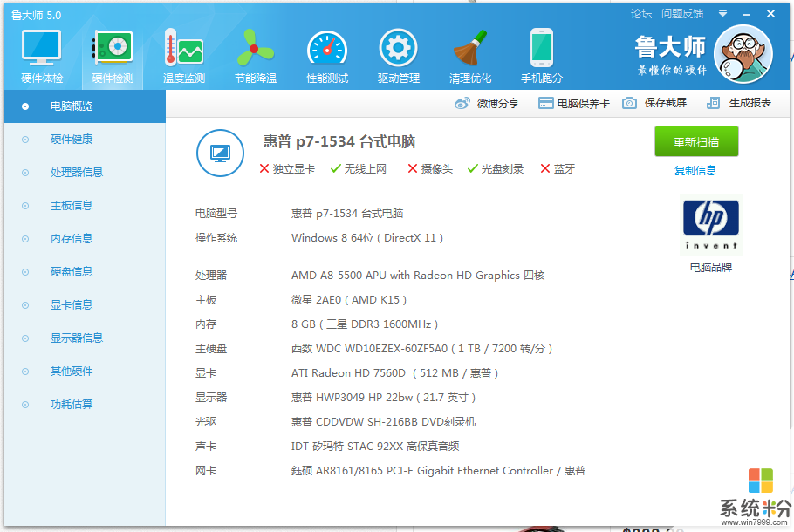This screenshot has height=532, width=794.
Task: Click the ATI Radeon HD 7560D value
Action: [x=395, y=373]
